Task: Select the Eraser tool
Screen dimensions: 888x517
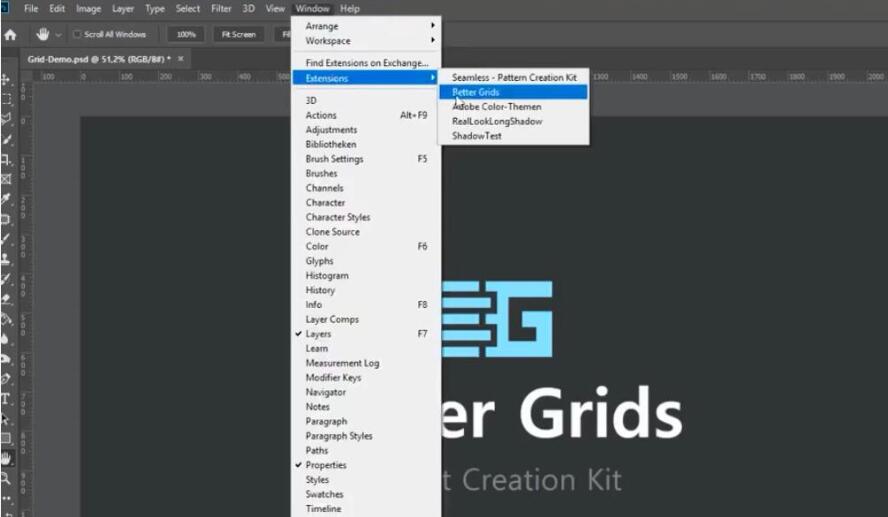Action: pos(6,299)
